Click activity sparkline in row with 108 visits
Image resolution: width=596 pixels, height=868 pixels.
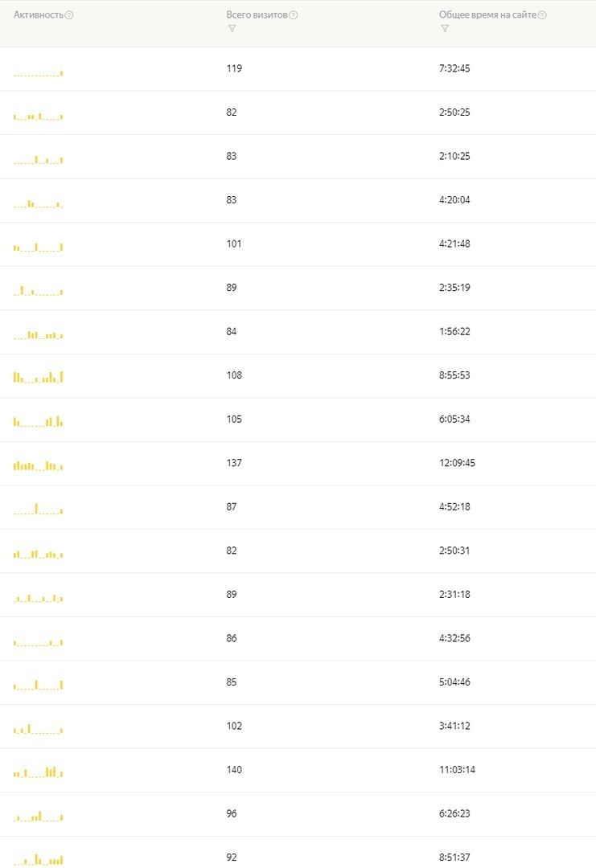click(39, 377)
